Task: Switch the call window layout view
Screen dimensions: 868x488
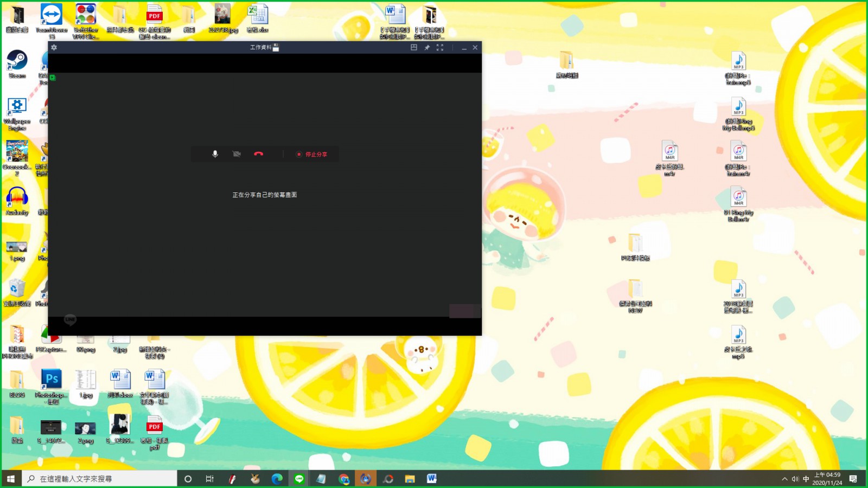Action: (x=414, y=48)
